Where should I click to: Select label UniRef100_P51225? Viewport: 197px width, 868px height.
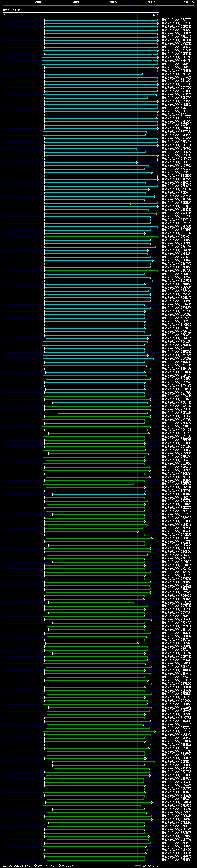point(177,355)
